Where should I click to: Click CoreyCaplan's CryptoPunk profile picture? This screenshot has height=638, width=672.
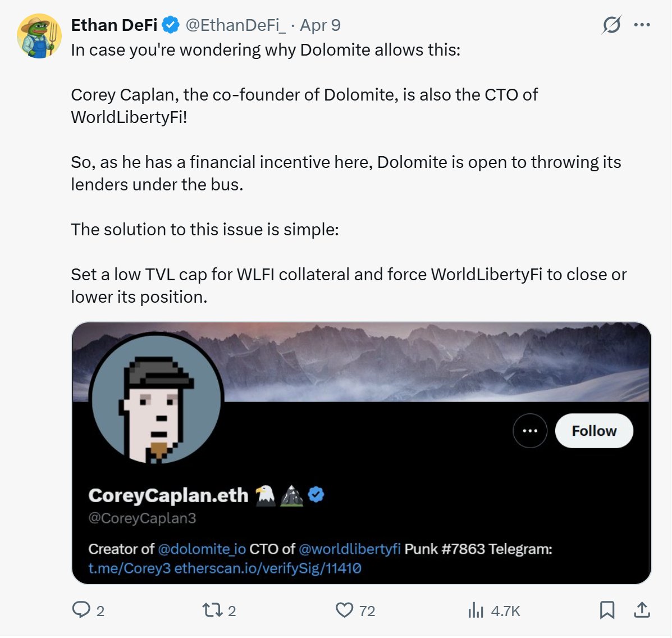pos(157,399)
